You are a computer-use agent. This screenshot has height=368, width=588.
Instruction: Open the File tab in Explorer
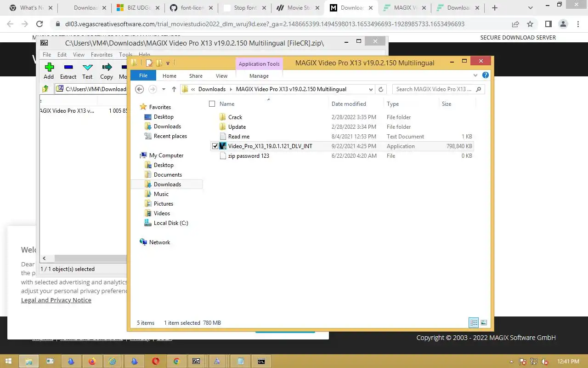pos(143,75)
